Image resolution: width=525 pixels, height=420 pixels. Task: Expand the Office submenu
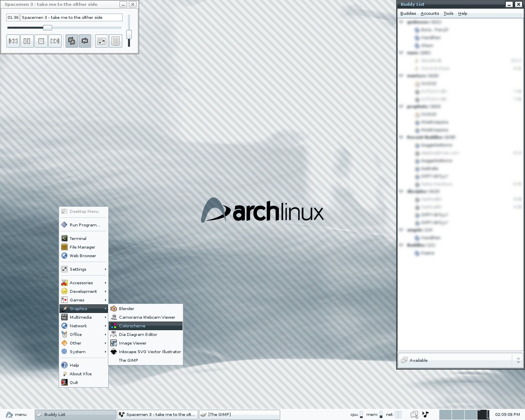click(x=84, y=334)
